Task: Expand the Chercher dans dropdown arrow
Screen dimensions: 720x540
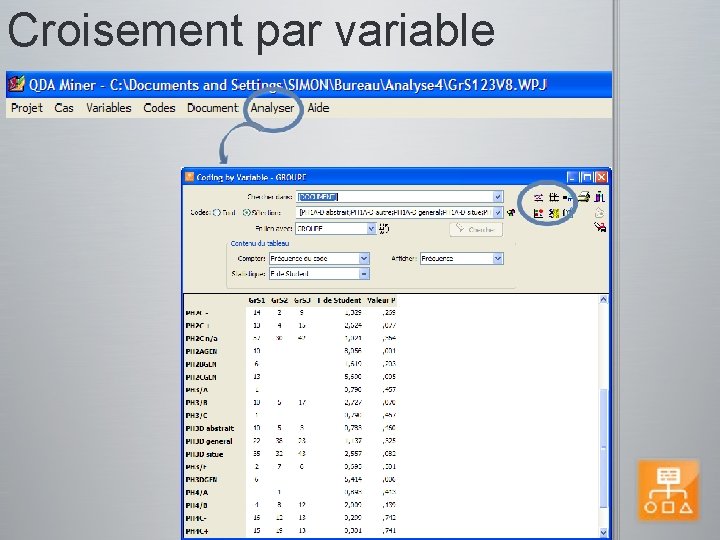Action: (x=498, y=197)
